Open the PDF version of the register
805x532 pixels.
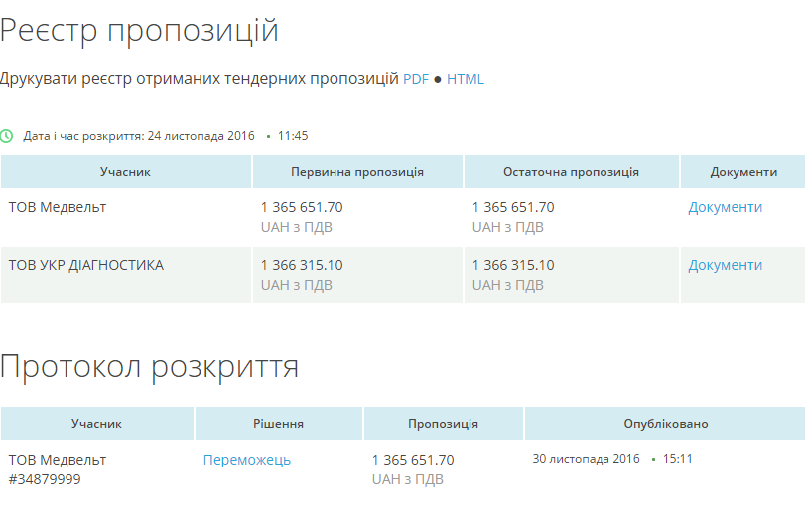pos(416,79)
